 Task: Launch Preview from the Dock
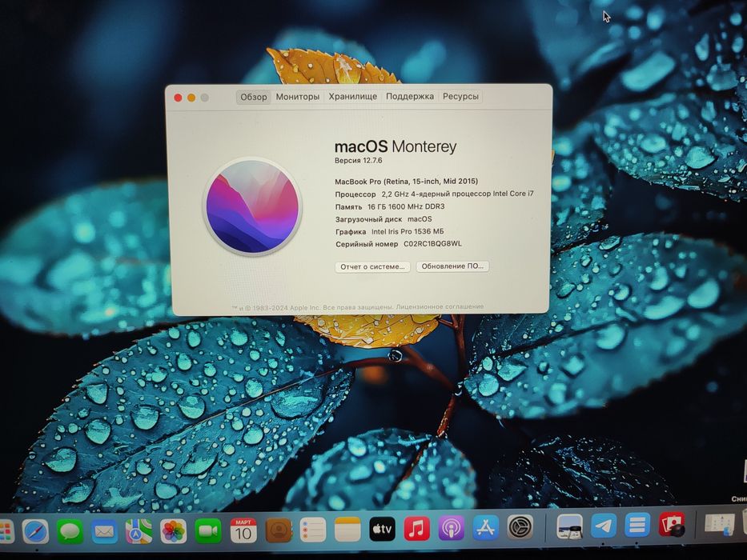[569, 526]
